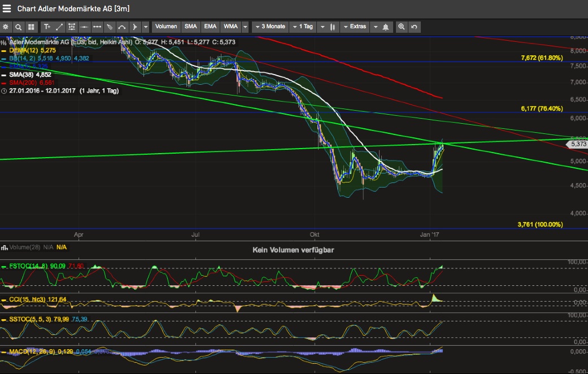Image resolution: width=588 pixels, height=374 pixels.
Task: Click the undo arrow icon
Action: coord(414,27)
